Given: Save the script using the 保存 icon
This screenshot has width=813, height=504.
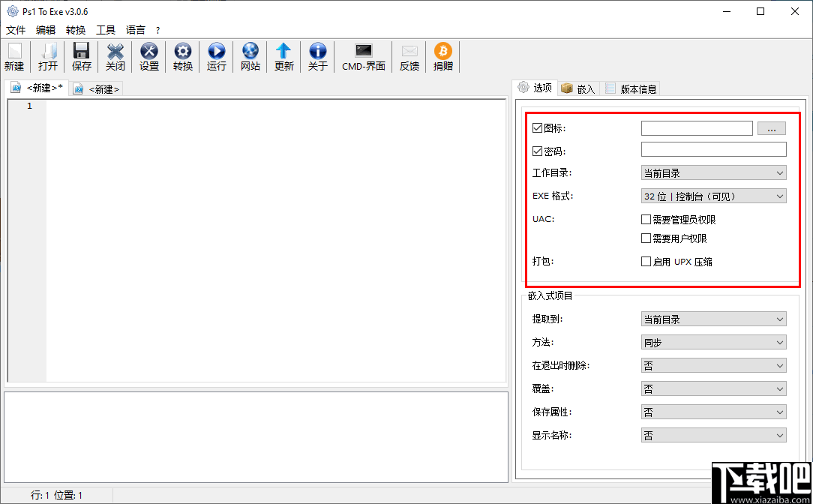Looking at the screenshot, I should click(x=82, y=56).
